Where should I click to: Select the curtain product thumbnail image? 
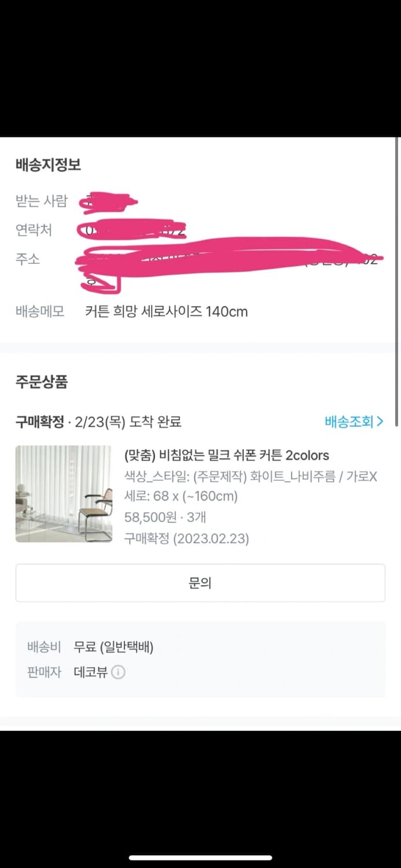pos(64,494)
